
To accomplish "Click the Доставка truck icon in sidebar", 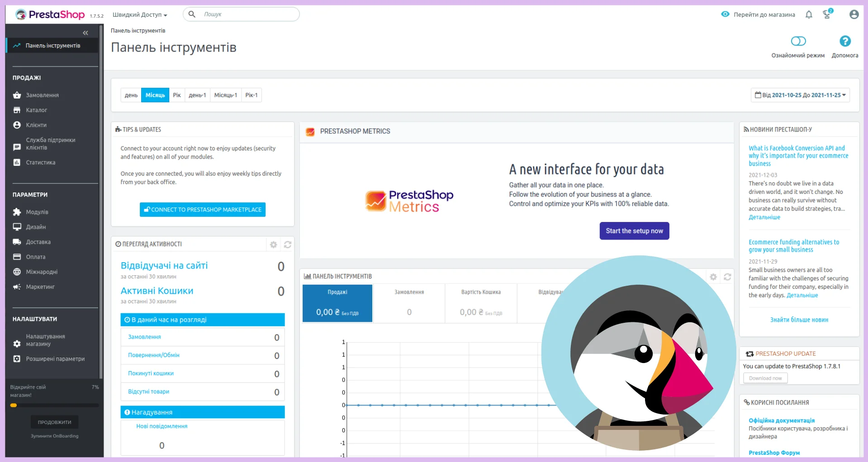I will 17,242.
